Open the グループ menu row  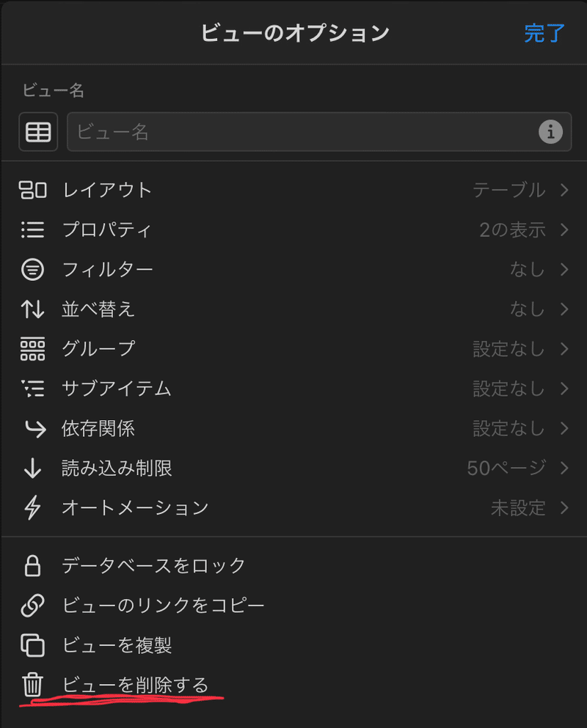tap(293, 349)
